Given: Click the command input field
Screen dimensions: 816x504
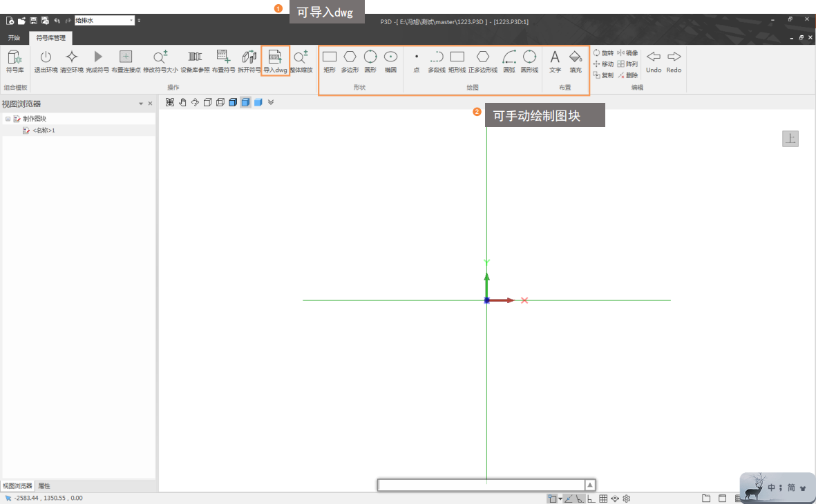Looking at the screenshot, I should (481, 485).
